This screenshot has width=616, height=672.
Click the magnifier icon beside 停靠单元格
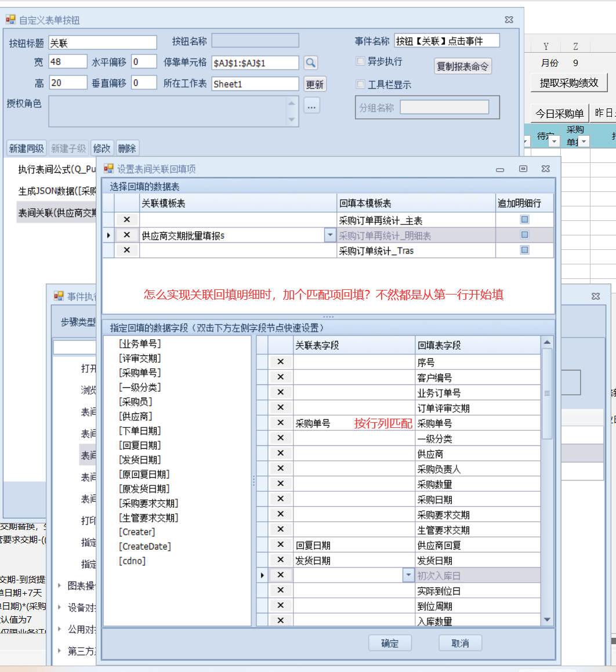point(311,63)
